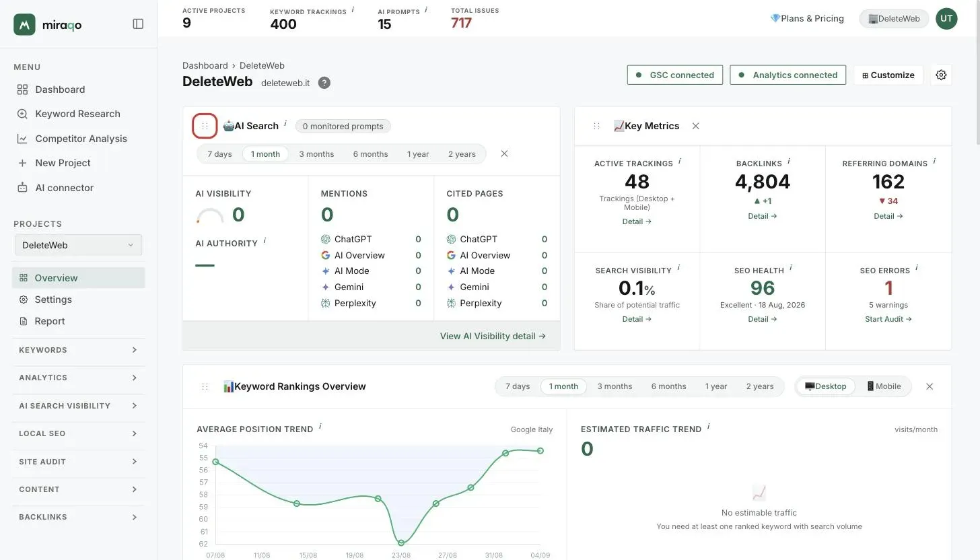Close the Key Metrics widget
Image resolution: width=980 pixels, height=560 pixels.
click(x=695, y=126)
